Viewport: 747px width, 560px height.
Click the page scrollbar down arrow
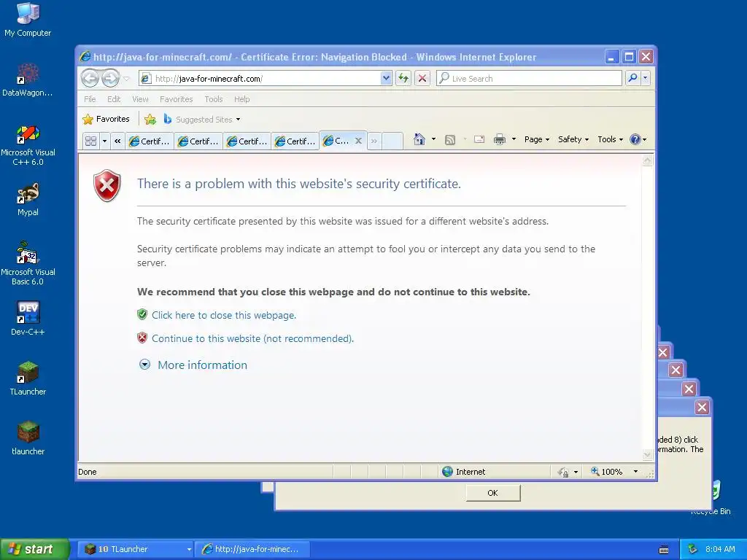point(647,455)
